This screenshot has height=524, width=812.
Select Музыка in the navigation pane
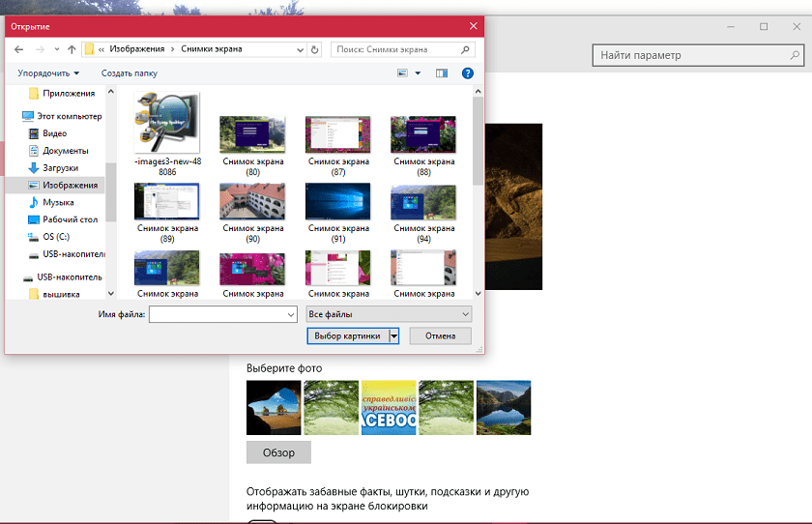point(58,202)
